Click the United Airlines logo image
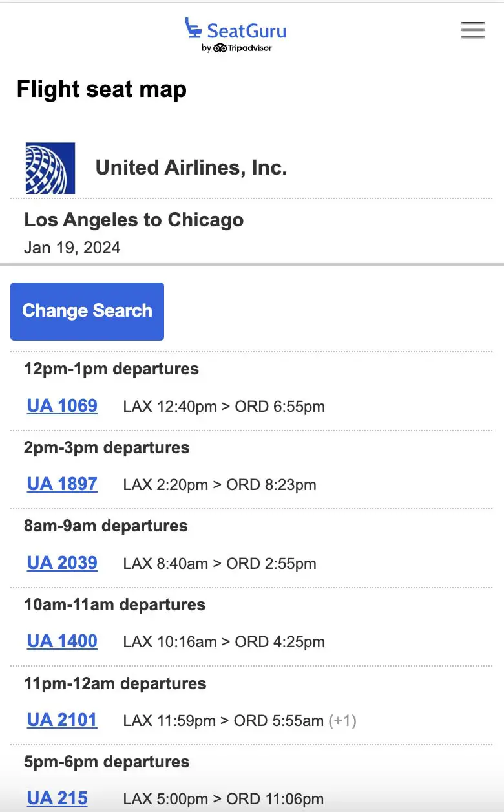This screenshot has width=504, height=812. point(50,168)
